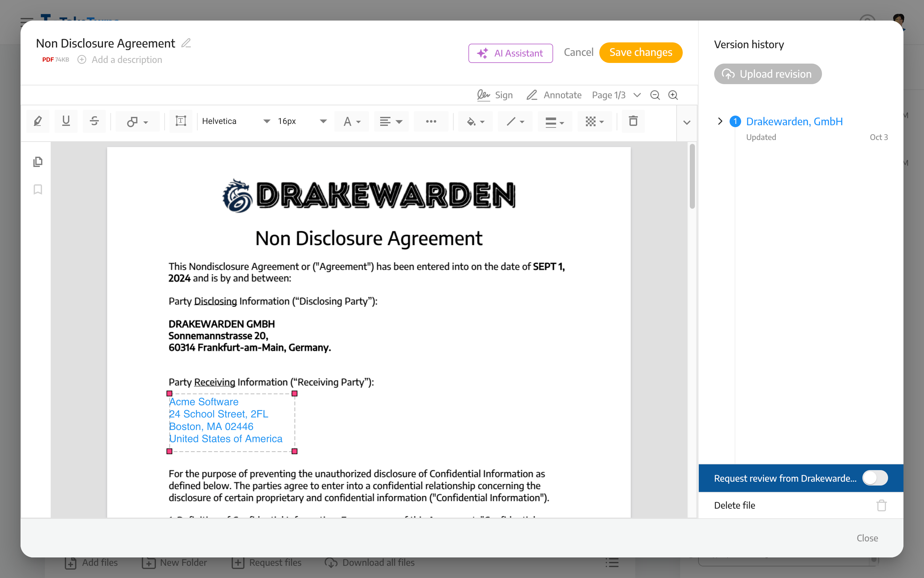Open more text options ellipsis

[x=431, y=122]
